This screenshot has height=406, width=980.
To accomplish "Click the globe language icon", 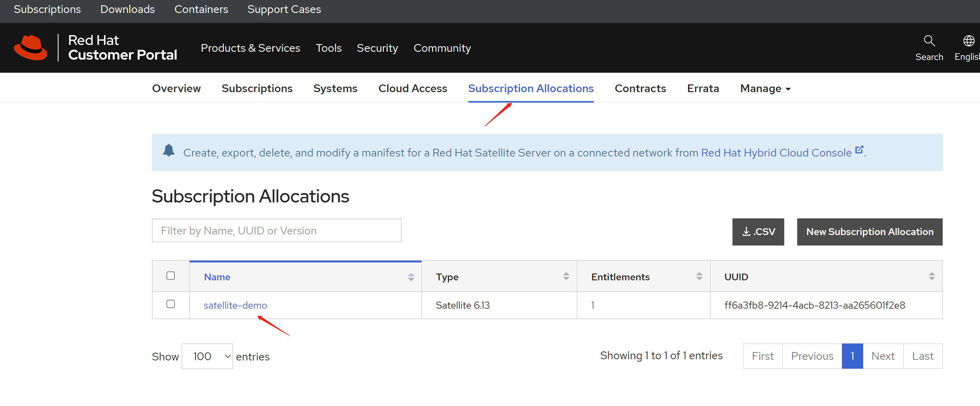I will point(968,41).
